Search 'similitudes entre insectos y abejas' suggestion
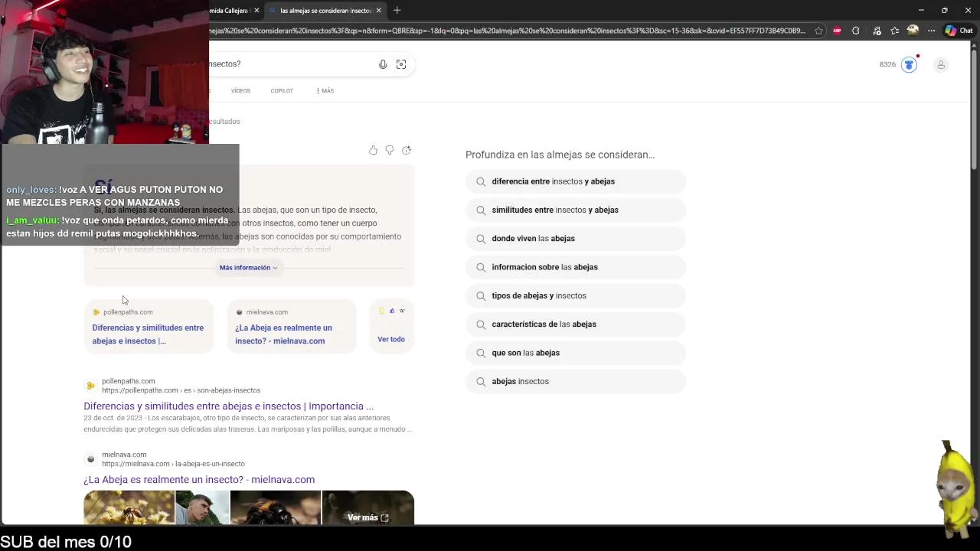Screen dimensions: 980x551 (576, 210)
